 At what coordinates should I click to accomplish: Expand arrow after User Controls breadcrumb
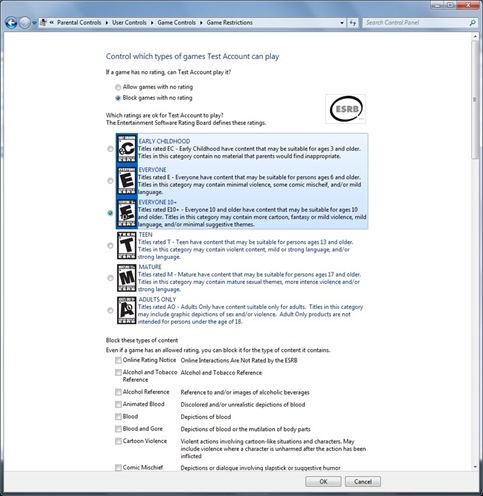pos(152,23)
